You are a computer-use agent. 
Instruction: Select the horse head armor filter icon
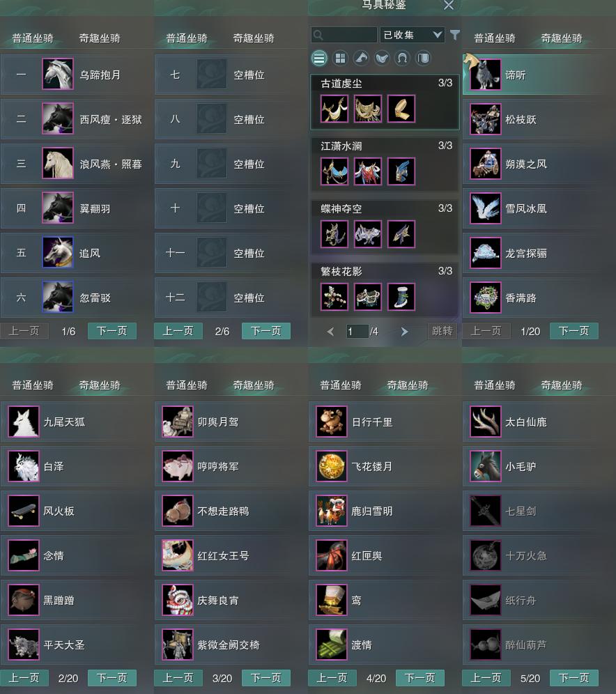coord(361,59)
